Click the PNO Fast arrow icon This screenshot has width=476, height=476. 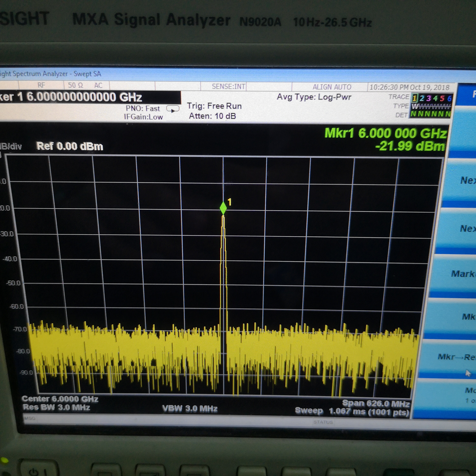pyautogui.click(x=173, y=109)
